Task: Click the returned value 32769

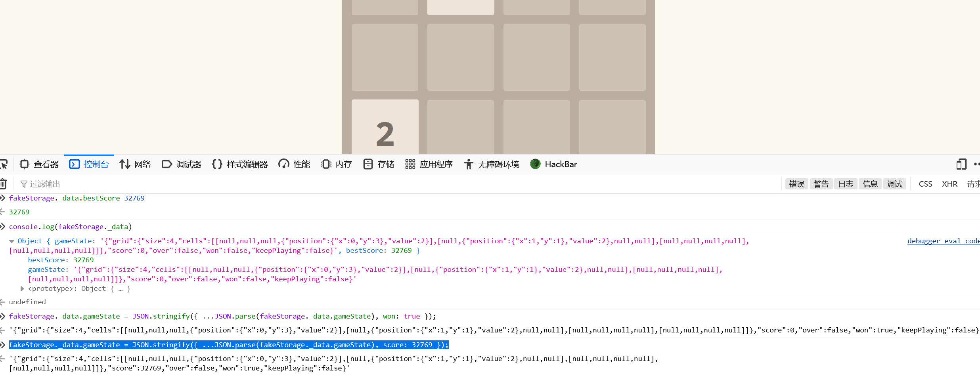Action: [19, 212]
